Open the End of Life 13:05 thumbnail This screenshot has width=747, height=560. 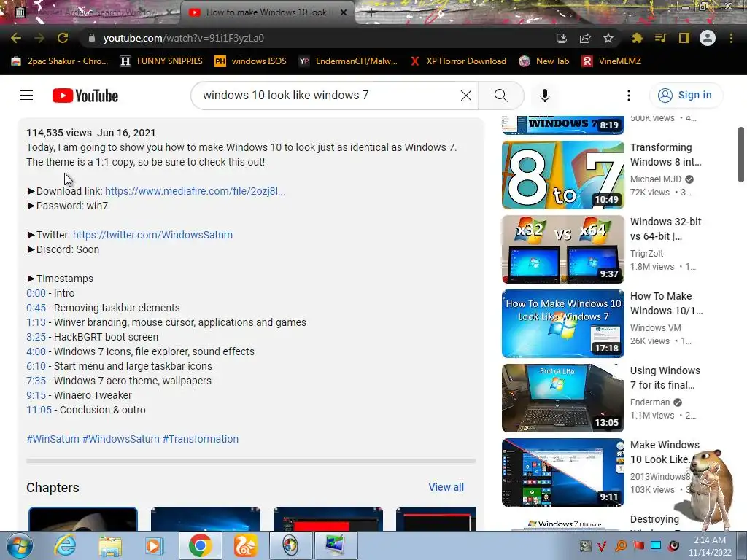[x=562, y=397]
